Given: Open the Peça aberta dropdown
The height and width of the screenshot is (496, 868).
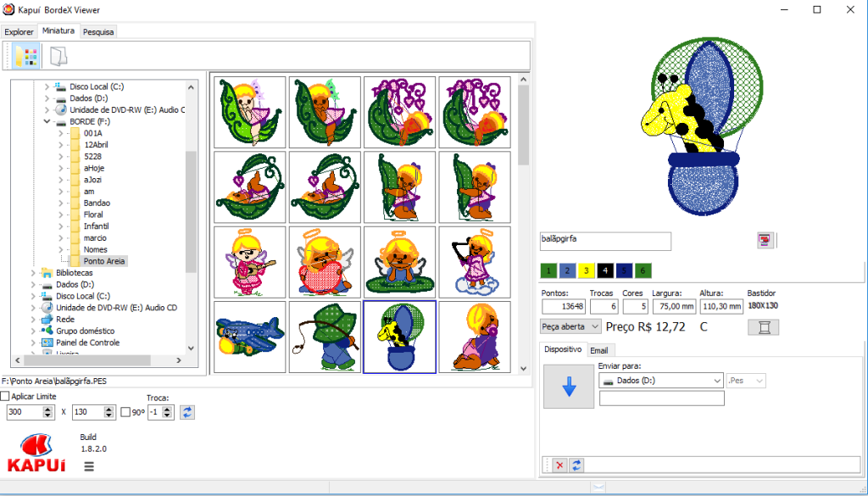Looking at the screenshot, I should 570,326.
